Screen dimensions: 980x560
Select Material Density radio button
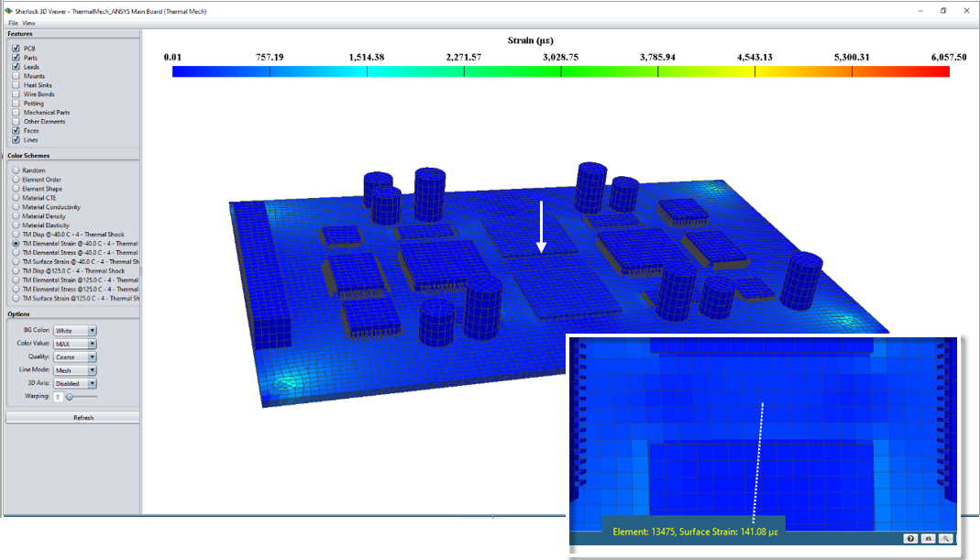tap(16, 215)
